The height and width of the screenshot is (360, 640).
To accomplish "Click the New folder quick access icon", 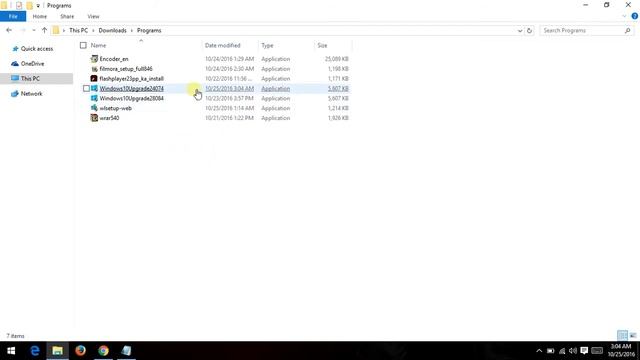I will pos(29,5).
